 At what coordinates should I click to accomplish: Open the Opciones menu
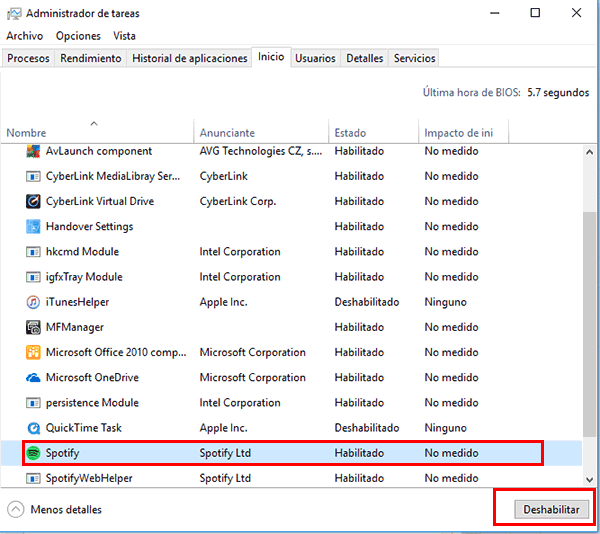(78, 36)
